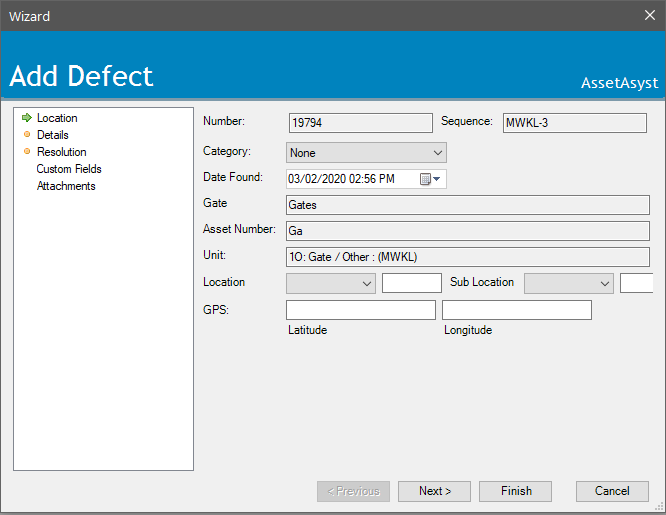The width and height of the screenshot is (666, 515).
Task: Select the Resolution wizard step
Action: click(x=62, y=152)
